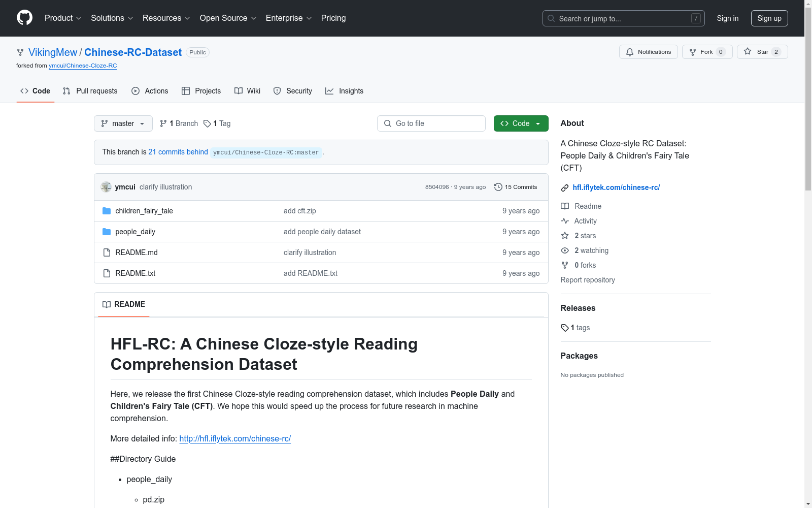Open the 'add people daily dataset' commit message
Viewport: 812px width, 508px height.
[322, 232]
